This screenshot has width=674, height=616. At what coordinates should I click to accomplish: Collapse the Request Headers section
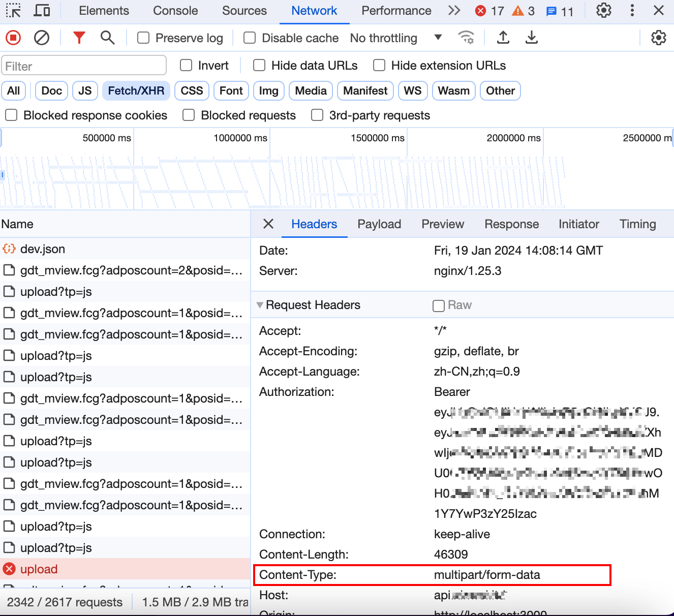click(x=260, y=305)
